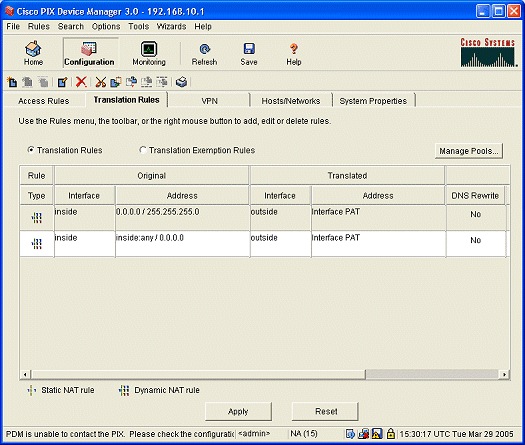
Task: Click the edit rule pencil icon
Action: click(x=63, y=82)
